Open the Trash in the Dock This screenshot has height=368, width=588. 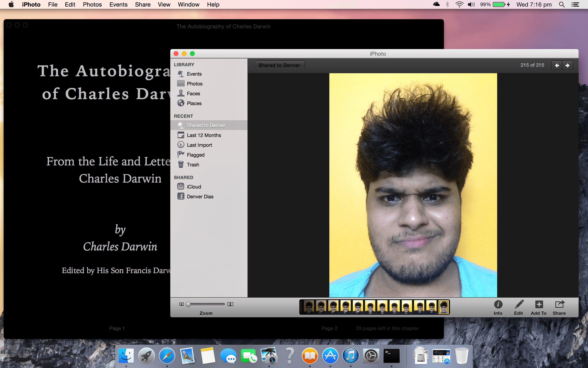(x=461, y=356)
